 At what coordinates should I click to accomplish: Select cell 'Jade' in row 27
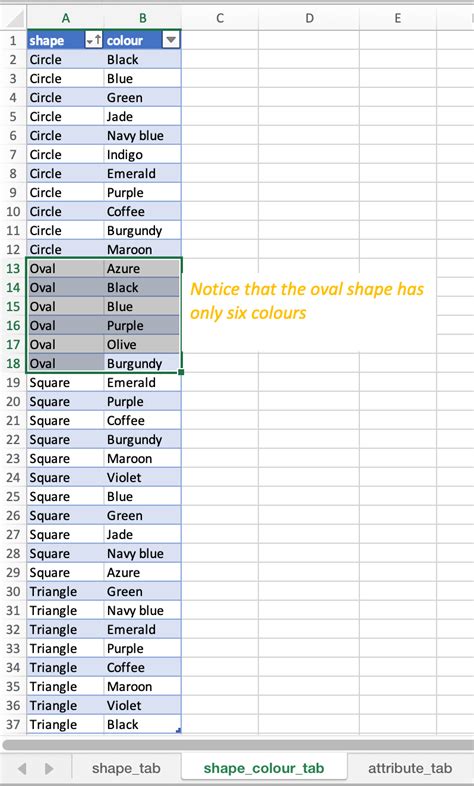143,534
